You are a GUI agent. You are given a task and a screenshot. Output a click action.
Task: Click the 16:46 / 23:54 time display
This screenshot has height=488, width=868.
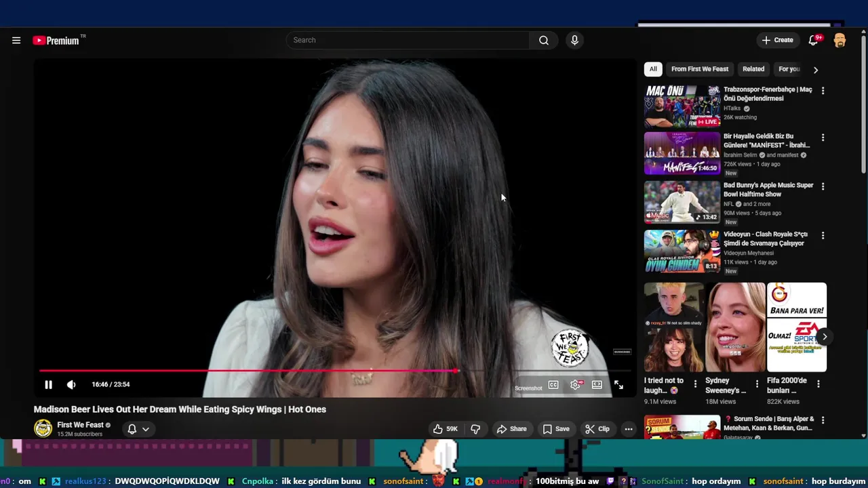[x=111, y=384]
